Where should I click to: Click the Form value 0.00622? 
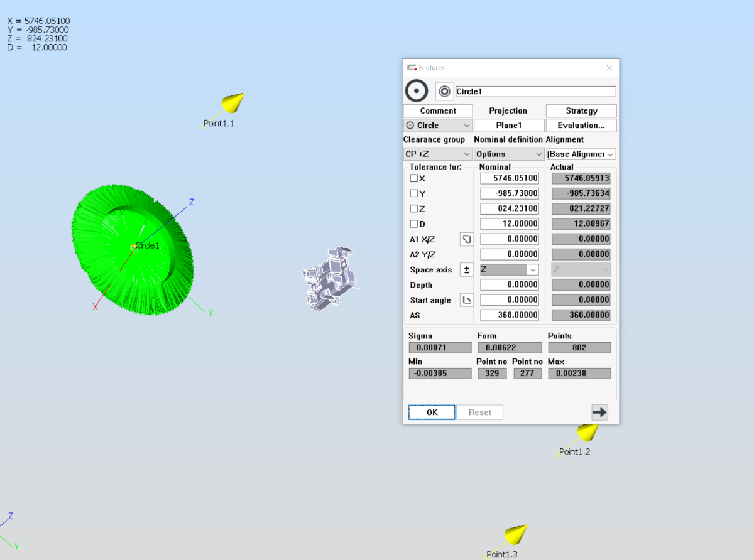point(510,348)
